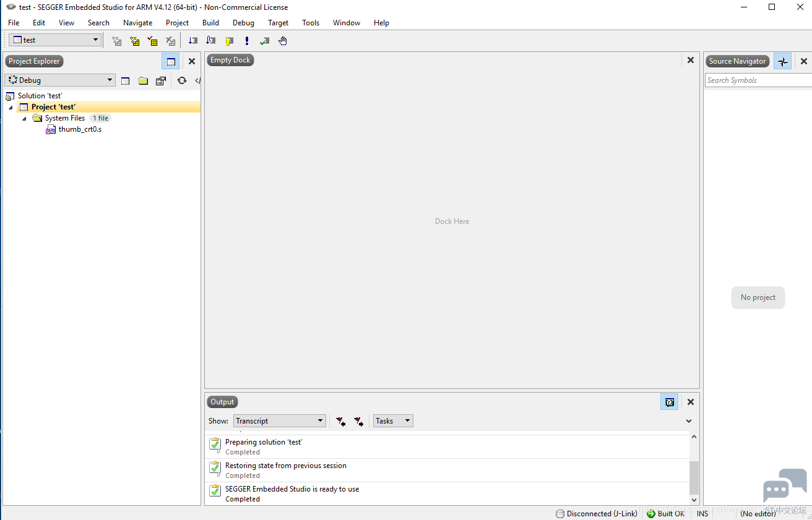Click the yellow blocks build icon in toolbar
This screenshot has width=812, height=520.
coord(135,41)
